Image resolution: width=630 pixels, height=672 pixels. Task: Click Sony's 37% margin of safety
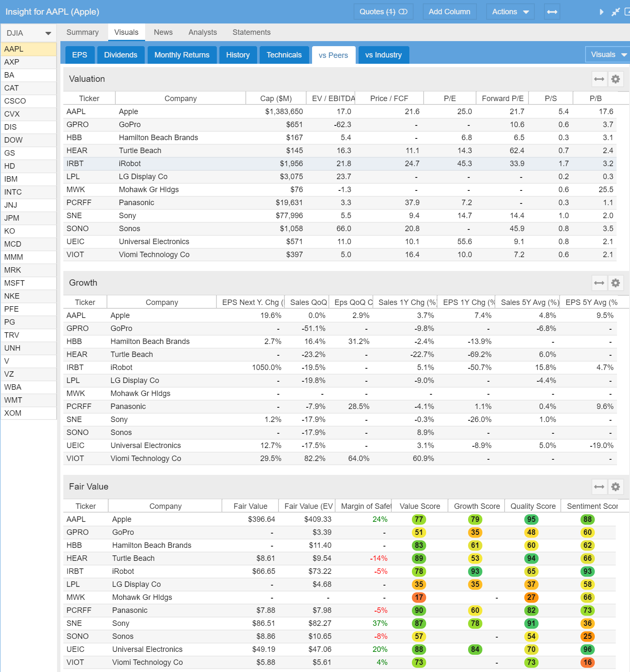pyautogui.click(x=380, y=623)
